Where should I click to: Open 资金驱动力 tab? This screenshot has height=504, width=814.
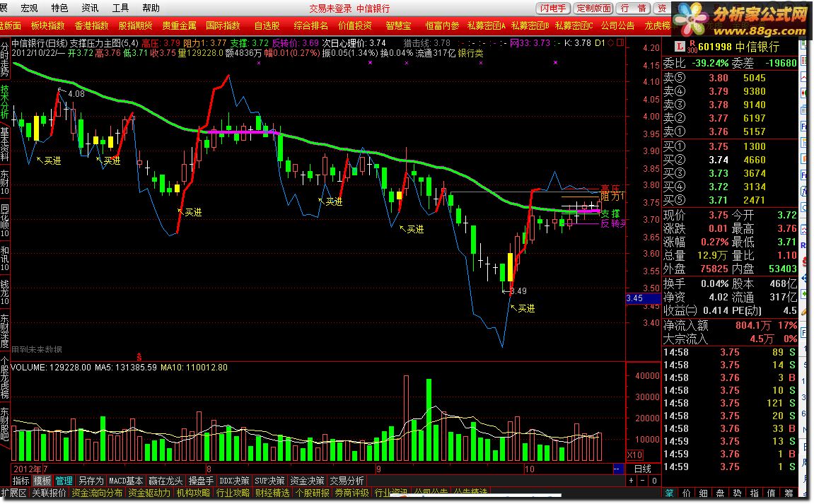149,493
